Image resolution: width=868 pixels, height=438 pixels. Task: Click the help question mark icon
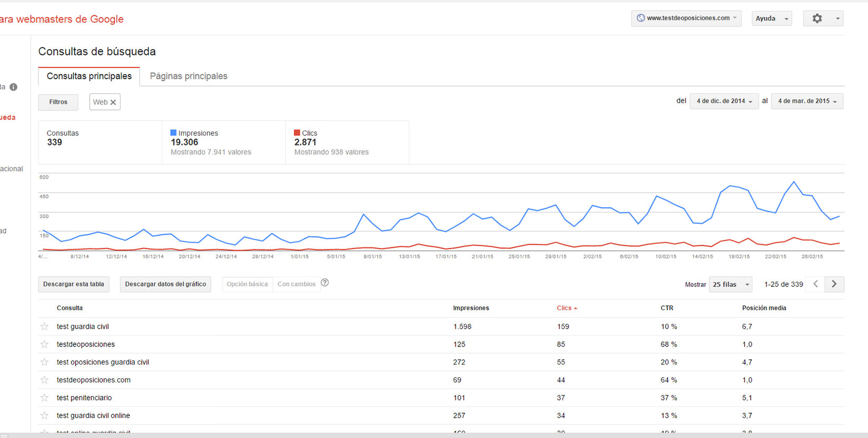[325, 283]
